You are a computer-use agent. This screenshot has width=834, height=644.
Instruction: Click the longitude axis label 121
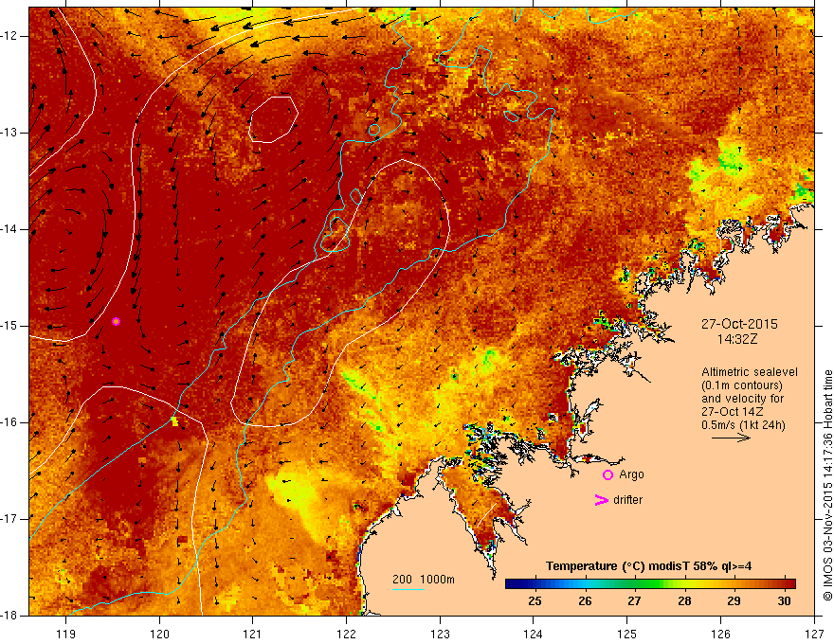(253, 634)
